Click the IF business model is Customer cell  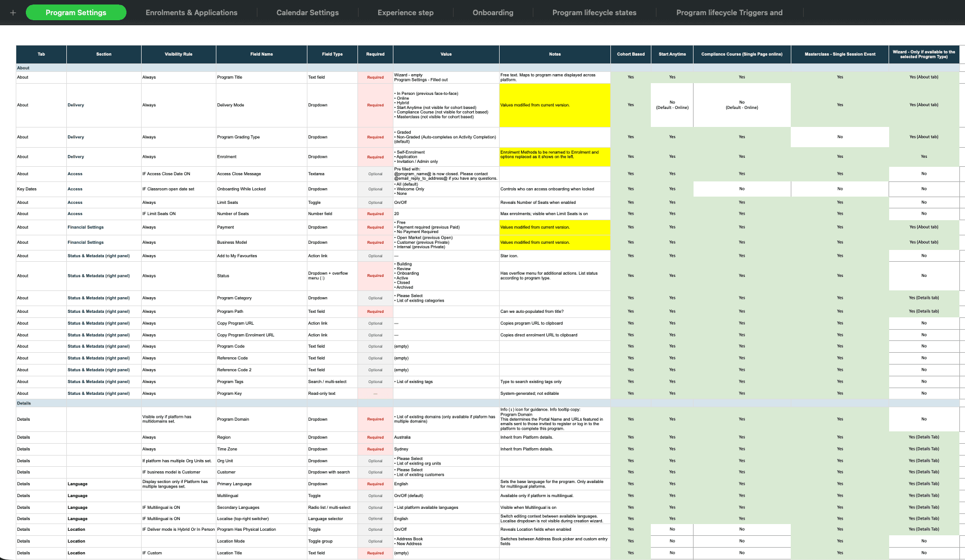[179, 472]
